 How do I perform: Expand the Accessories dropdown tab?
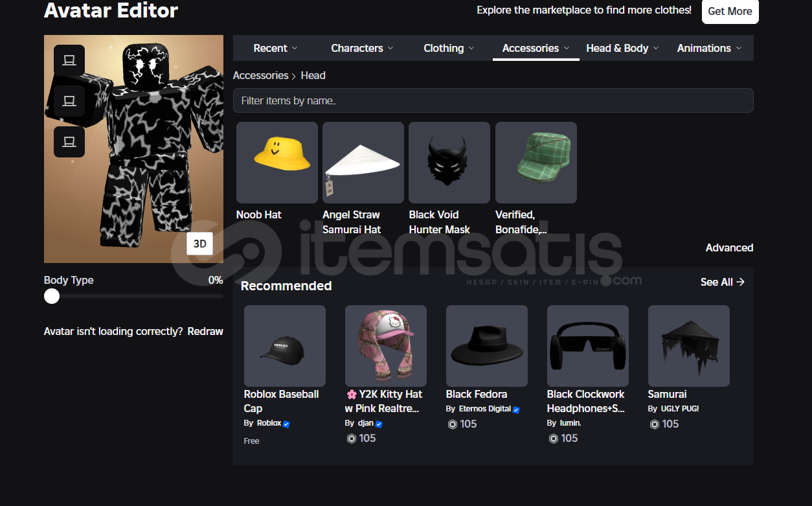pos(536,48)
